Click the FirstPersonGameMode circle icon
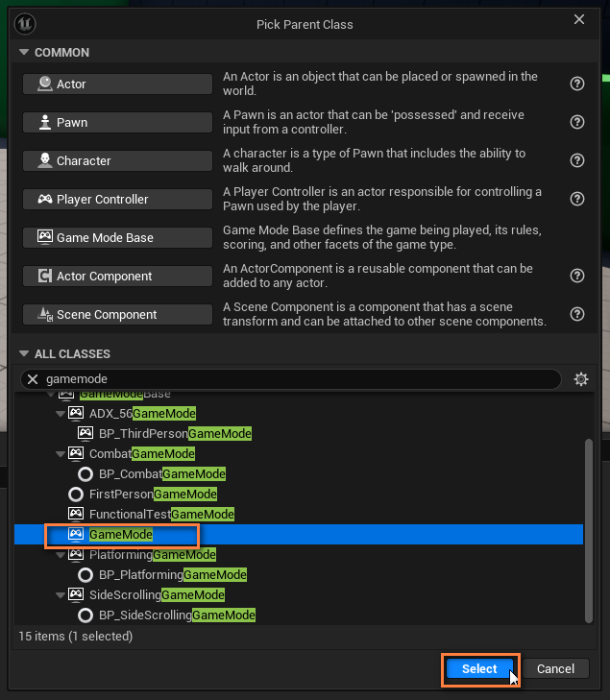 [x=76, y=495]
